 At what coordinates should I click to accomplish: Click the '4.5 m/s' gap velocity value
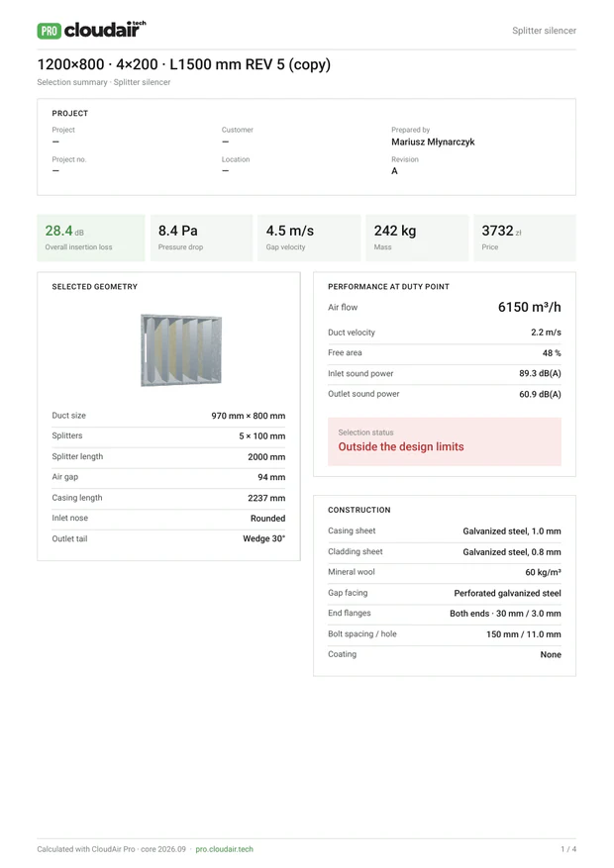click(289, 231)
